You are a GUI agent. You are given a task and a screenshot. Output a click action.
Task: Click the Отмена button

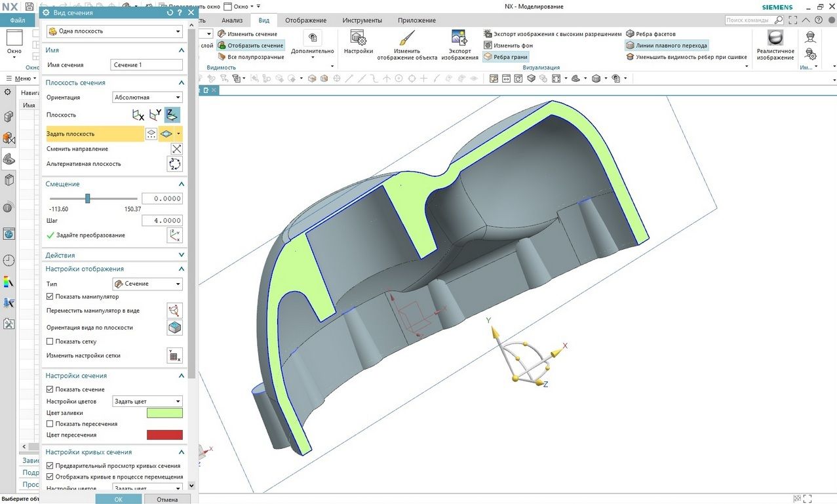coord(167,499)
